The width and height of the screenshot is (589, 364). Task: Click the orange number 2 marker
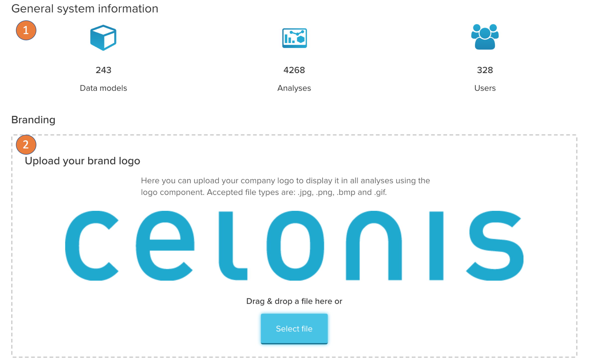click(x=26, y=144)
